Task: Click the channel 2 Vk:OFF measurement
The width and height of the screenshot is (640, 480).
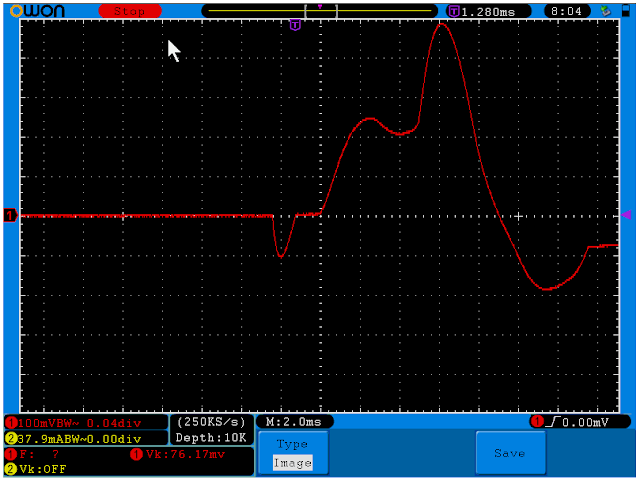Action: [x=43, y=469]
